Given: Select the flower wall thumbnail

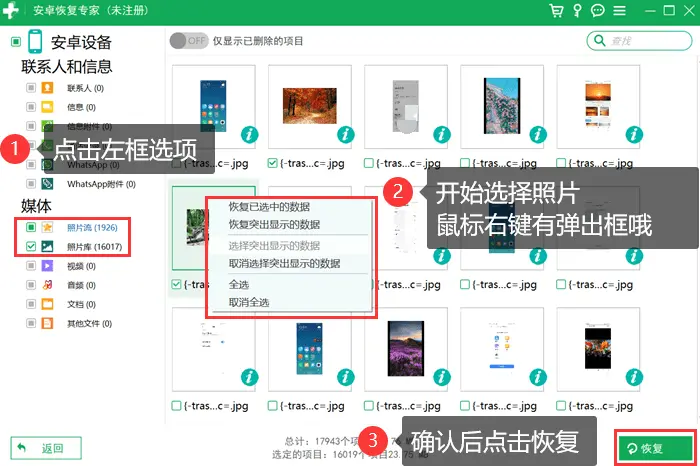Looking at the screenshot, I should point(502,106).
